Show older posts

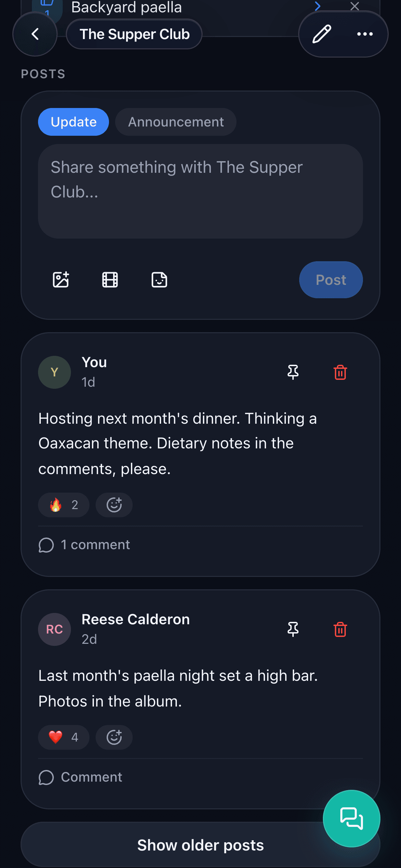coord(200,845)
